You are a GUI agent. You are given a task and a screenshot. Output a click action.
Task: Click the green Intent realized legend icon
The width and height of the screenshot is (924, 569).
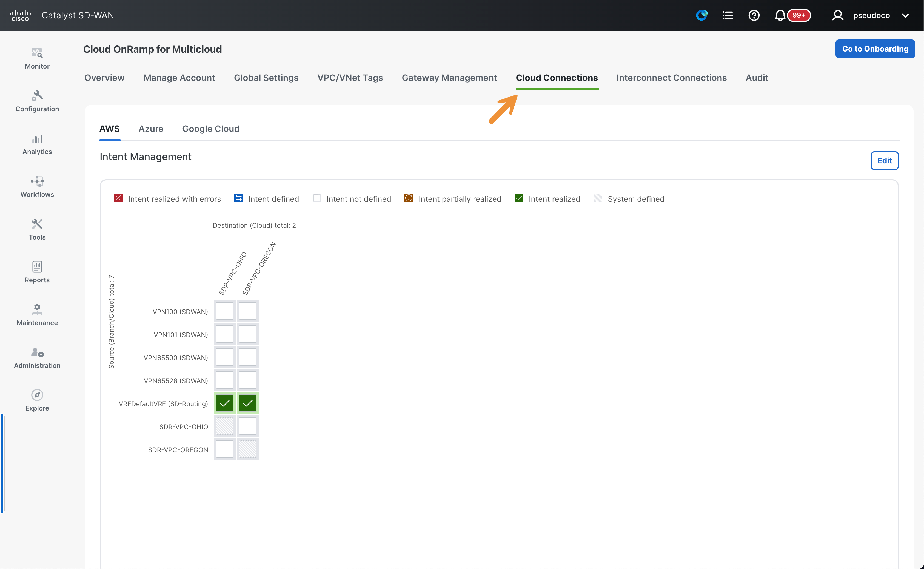[x=519, y=198]
